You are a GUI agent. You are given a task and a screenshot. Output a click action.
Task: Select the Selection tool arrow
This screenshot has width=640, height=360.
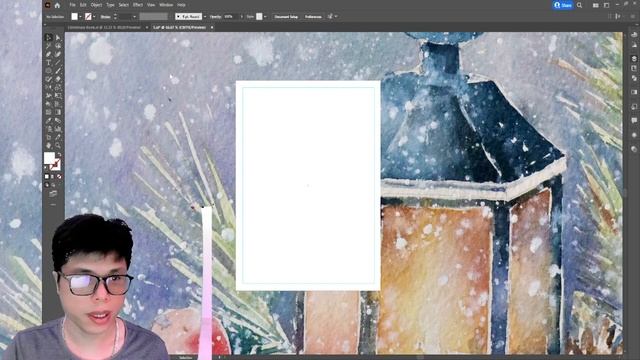coord(49,38)
